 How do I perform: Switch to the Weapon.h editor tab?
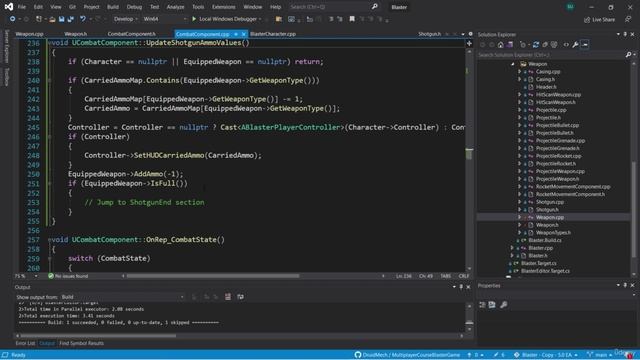pyautogui.click(x=76, y=34)
